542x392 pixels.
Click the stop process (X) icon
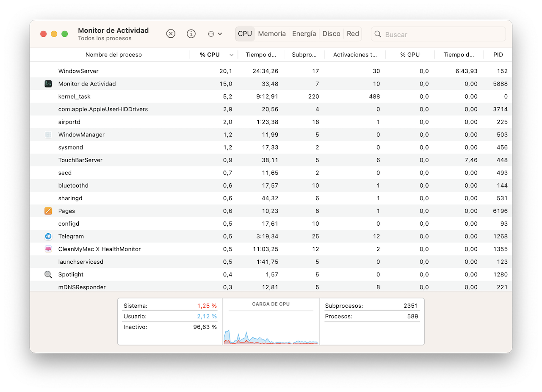171,34
